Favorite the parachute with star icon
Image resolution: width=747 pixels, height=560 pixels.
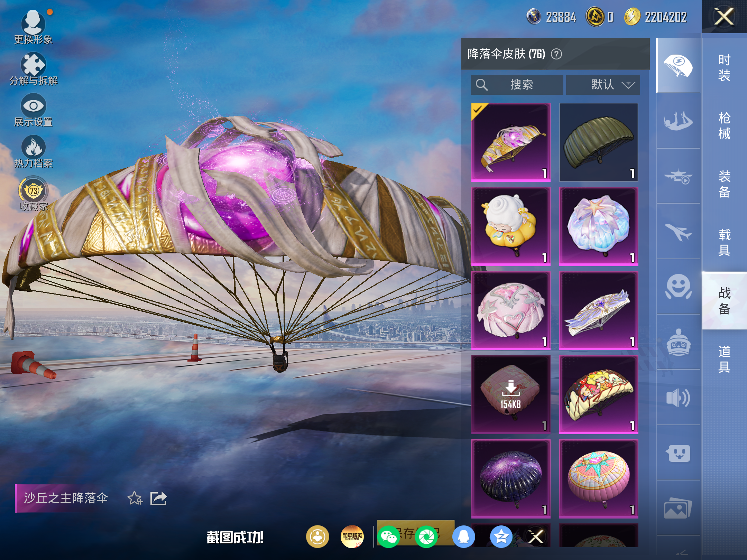click(x=135, y=498)
